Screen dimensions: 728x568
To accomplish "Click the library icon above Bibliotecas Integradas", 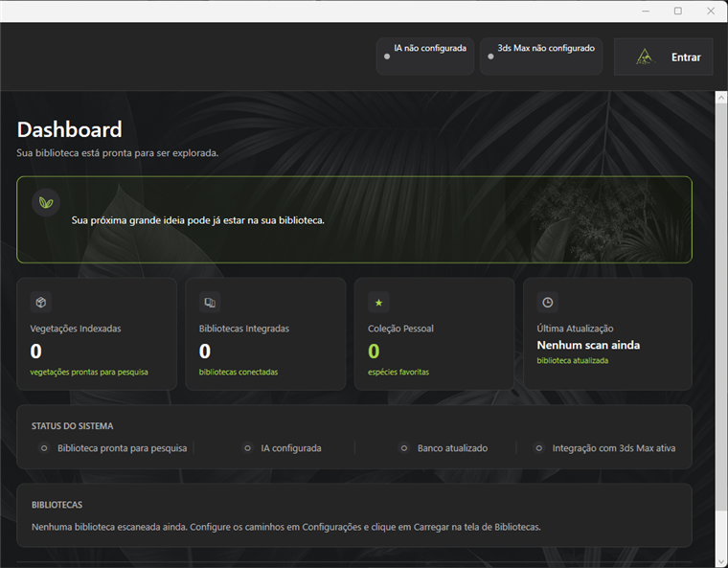I will (x=210, y=303).
